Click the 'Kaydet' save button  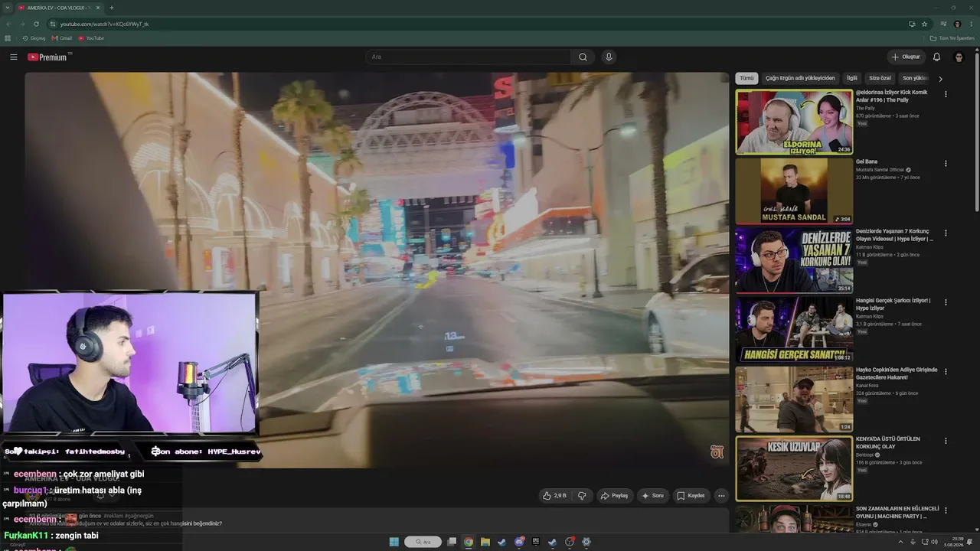tap(691, 496)
